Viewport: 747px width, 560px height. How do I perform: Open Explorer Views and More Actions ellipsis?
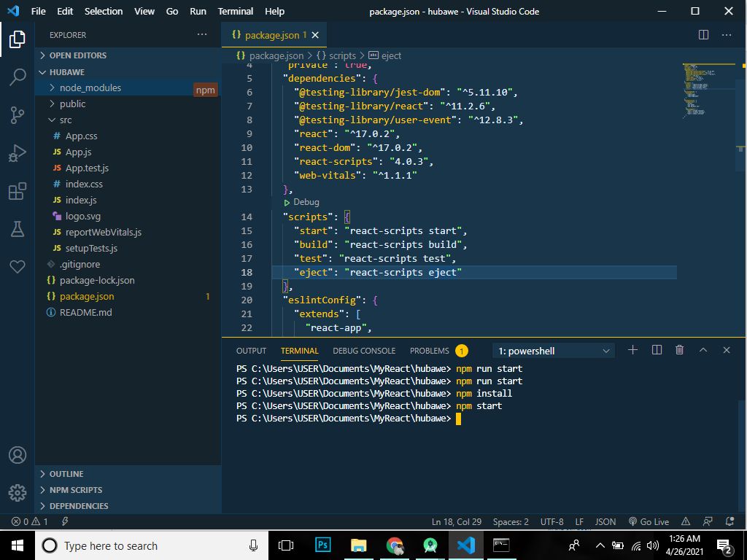click(x=202, y=34)
